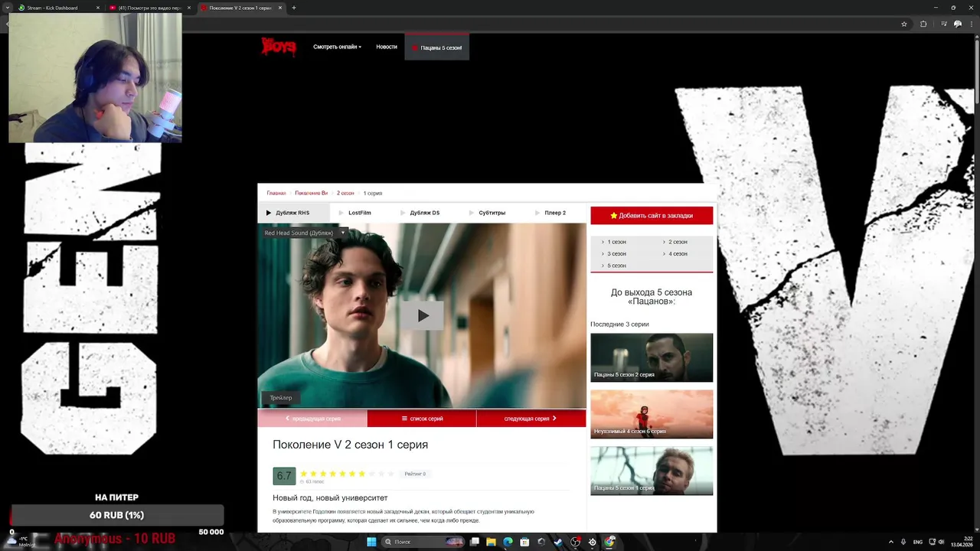Open the Смотреть онлайн dropdown menu

337,47
